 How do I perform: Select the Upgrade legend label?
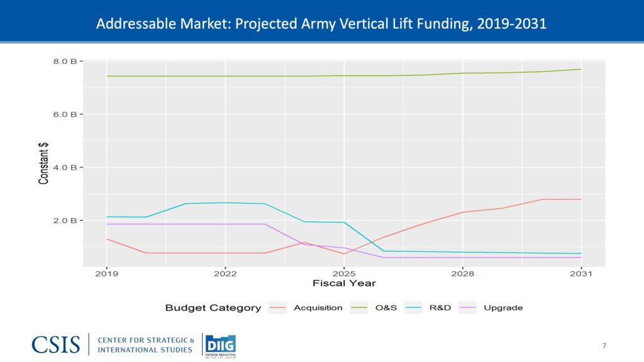click(x=503, y=308)
